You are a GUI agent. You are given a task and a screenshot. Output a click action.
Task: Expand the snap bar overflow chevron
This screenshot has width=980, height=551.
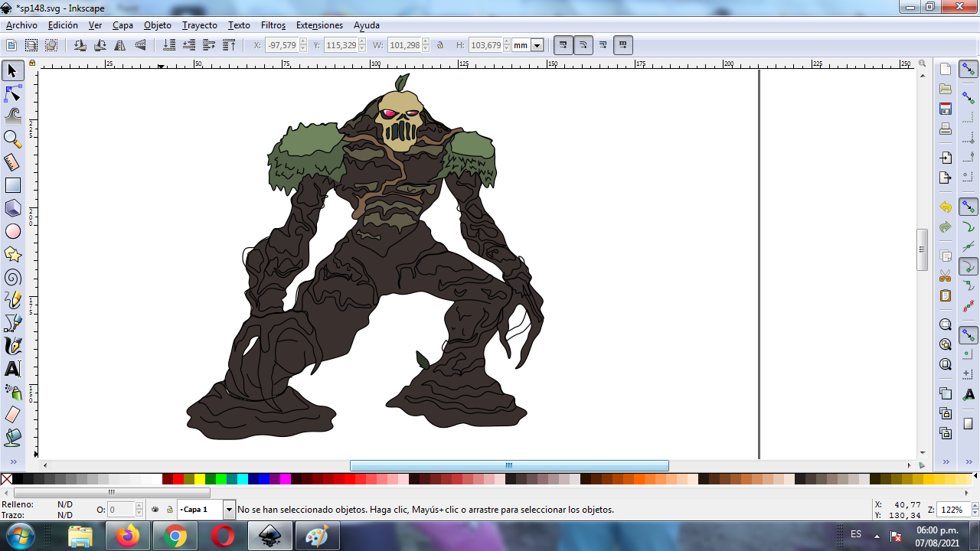pos(969,462)
